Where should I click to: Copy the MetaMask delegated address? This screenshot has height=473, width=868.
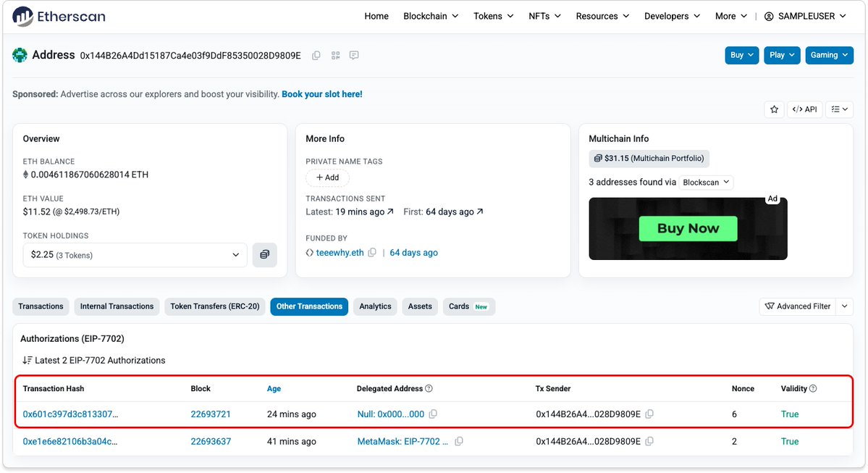click(459, 441)
